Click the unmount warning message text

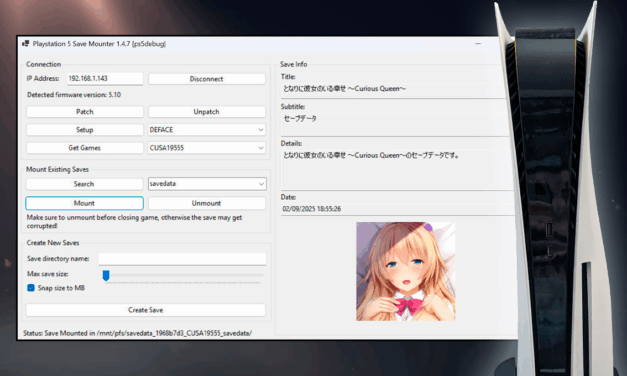[134, 222]
